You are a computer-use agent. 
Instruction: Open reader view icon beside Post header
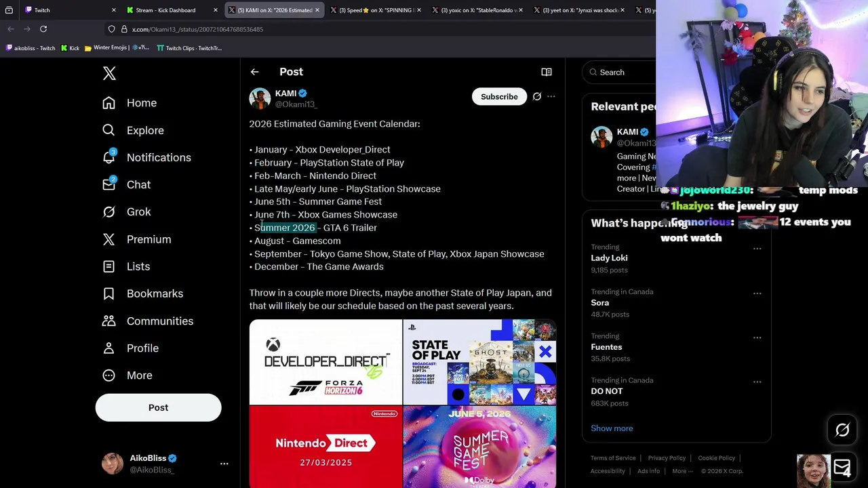(x=547, y=72)
